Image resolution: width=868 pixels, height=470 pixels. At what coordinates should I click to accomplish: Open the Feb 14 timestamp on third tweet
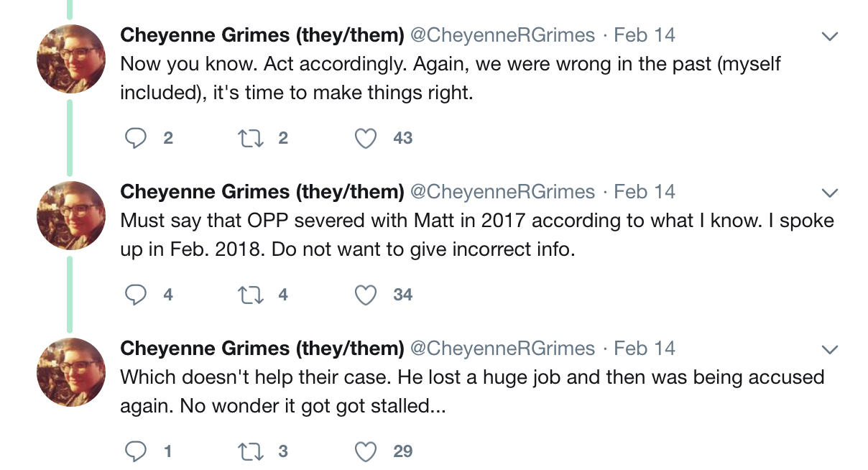pos(645,348)
